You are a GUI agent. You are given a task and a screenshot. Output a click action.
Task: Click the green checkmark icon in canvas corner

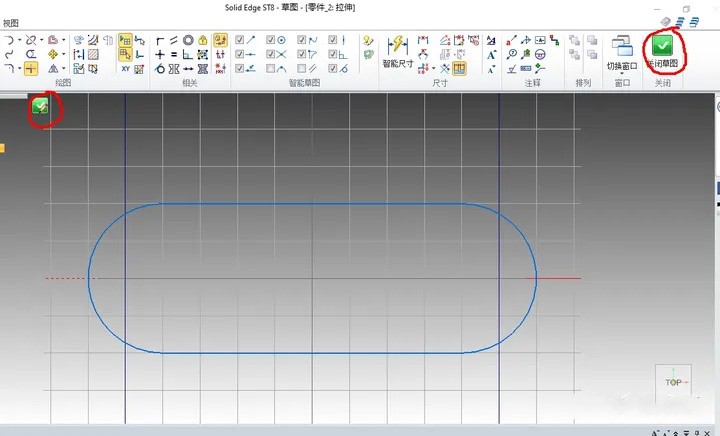[40, 106]
